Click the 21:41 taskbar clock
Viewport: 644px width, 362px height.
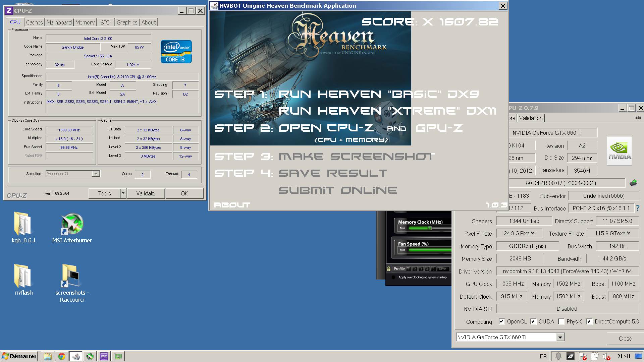(x=624, y=356)
